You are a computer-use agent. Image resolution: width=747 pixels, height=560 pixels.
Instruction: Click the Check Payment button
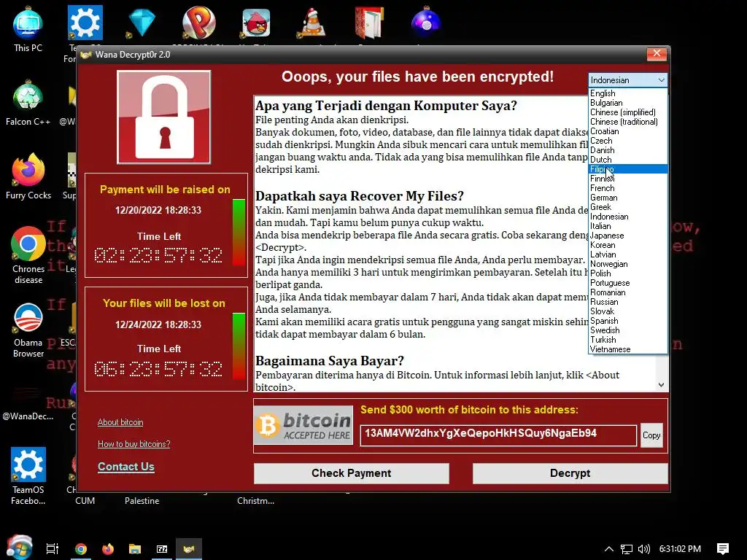pos(352,473)
